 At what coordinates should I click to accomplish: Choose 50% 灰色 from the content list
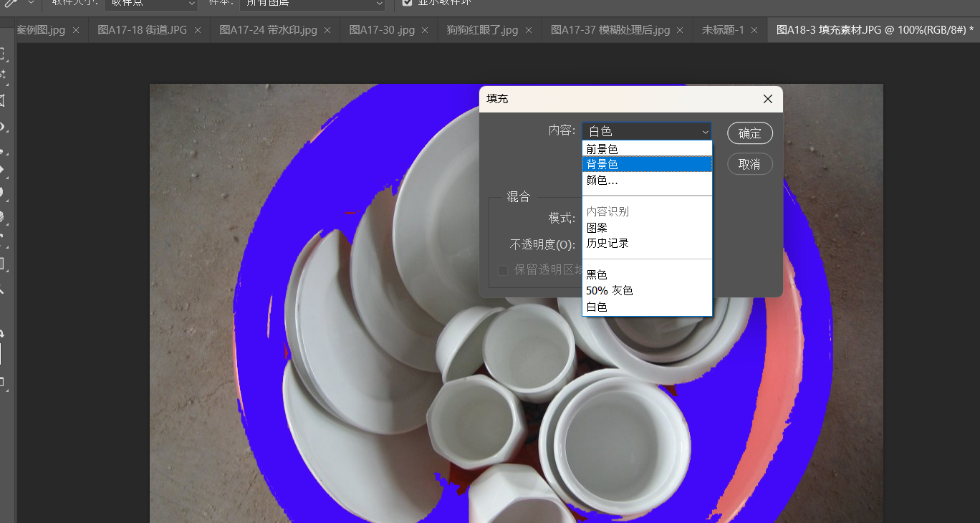(x=647, y=290)
